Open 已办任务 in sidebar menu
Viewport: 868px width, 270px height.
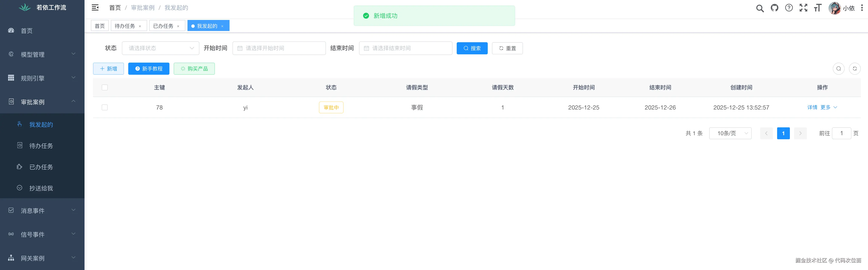click(41, 167)
